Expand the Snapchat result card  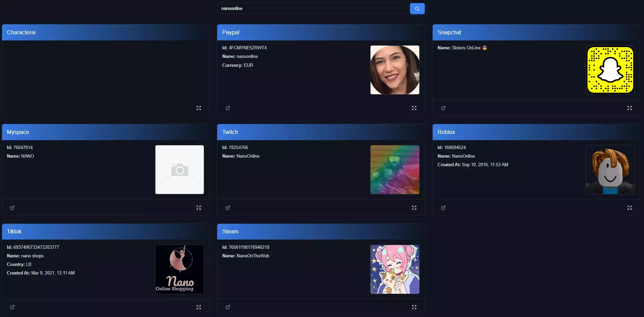coord(630,108)
